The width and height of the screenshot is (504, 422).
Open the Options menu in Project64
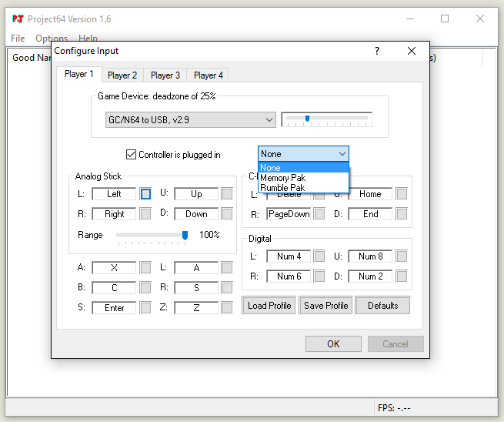[52, 39]
